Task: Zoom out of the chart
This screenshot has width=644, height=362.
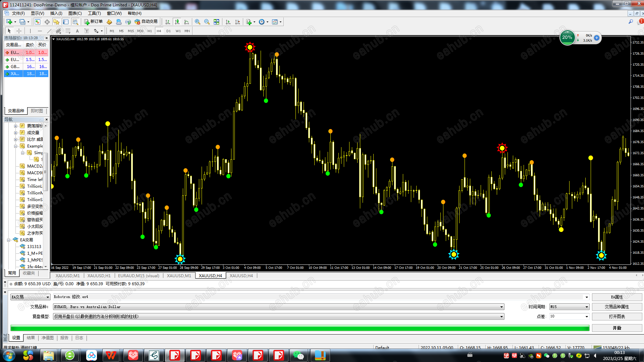Action: click(207, 22)
